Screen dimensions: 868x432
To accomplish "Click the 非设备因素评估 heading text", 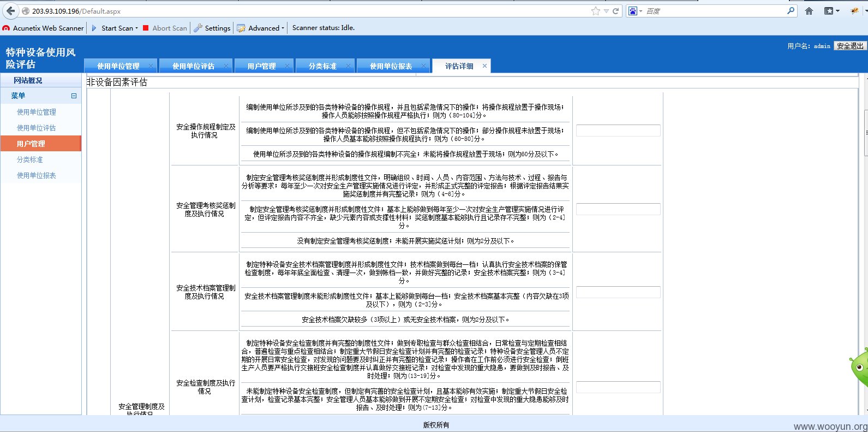I will pos(117,82).
